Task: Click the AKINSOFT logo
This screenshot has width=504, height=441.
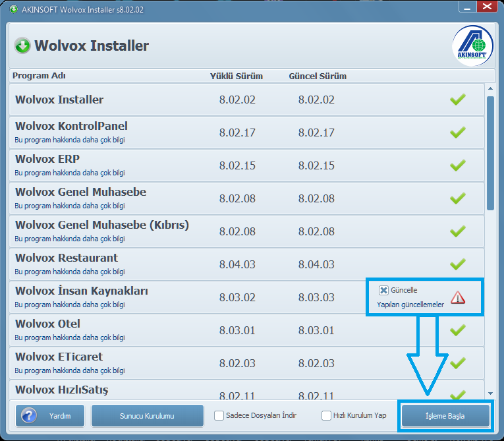Action: point(472,45)
